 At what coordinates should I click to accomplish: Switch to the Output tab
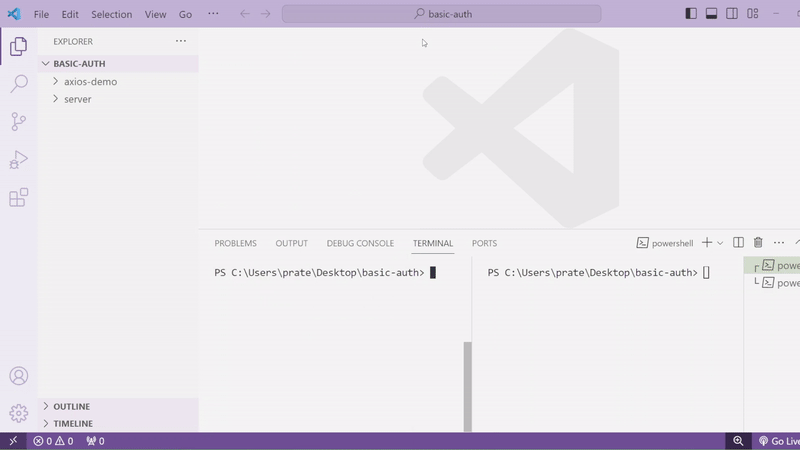coord(291,243)
